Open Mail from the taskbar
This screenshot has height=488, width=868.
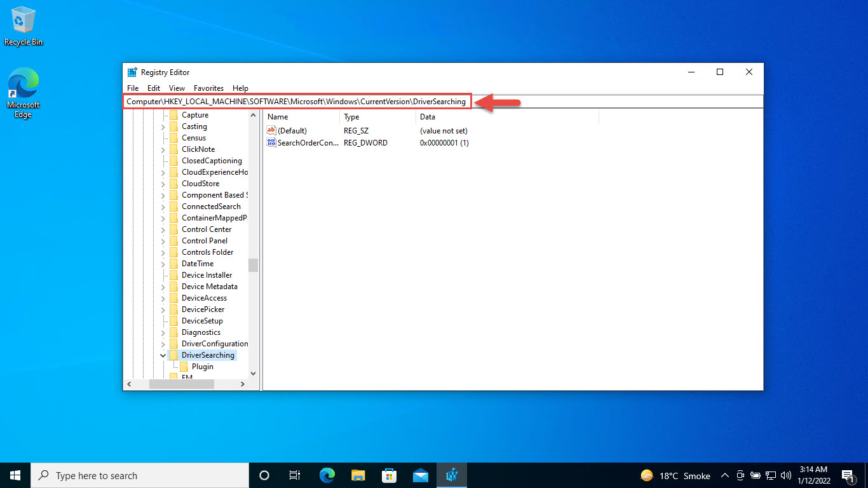[421, 475]
